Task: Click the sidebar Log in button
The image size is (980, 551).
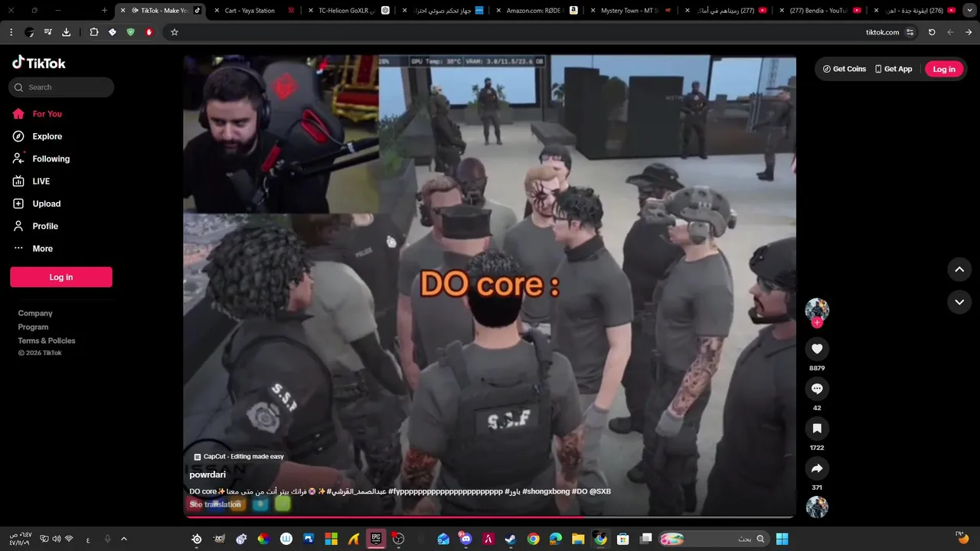Action: click(61, 277)
